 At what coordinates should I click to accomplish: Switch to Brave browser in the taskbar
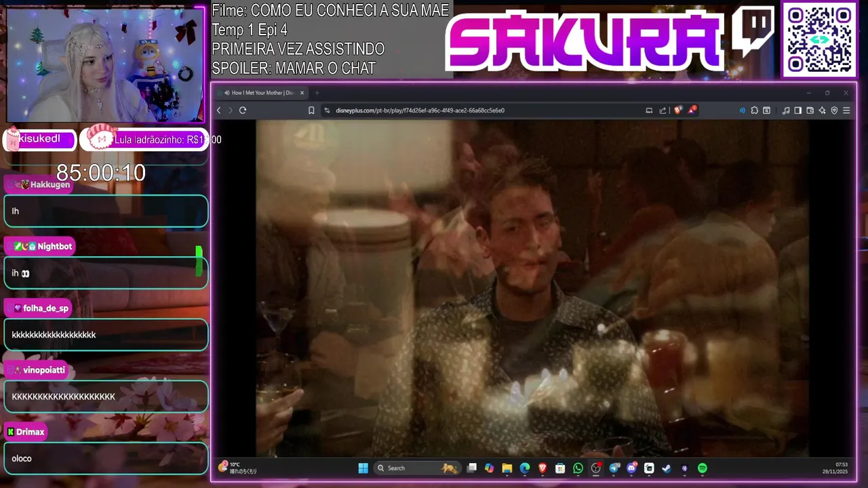(x=542, y=468)
